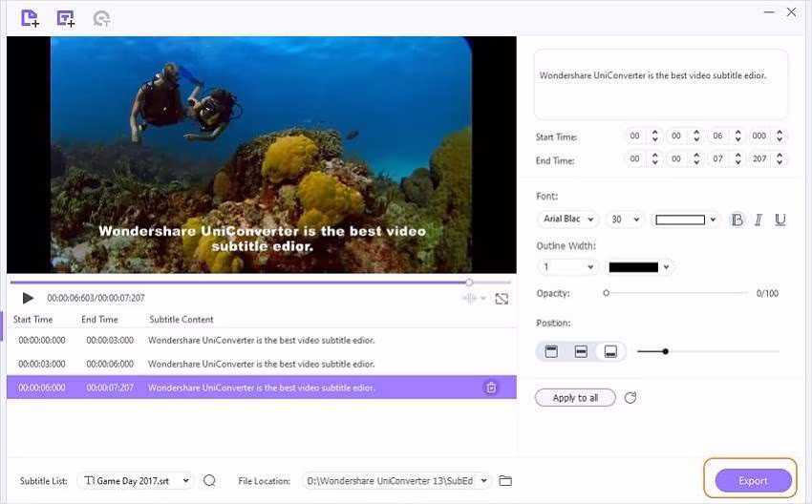Minimize the window
The image size is (812, 504).
click(x=769, y=11)
